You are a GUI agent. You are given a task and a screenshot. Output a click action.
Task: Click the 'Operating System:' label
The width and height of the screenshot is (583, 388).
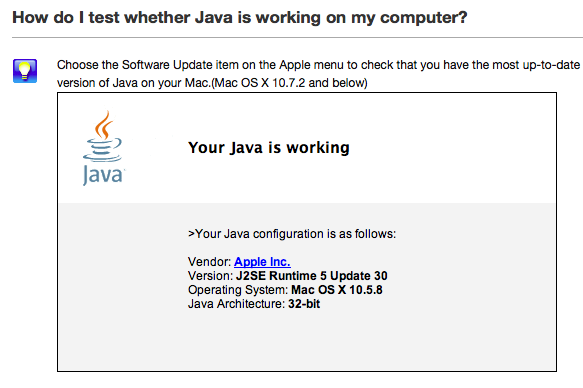coord(238,290)
